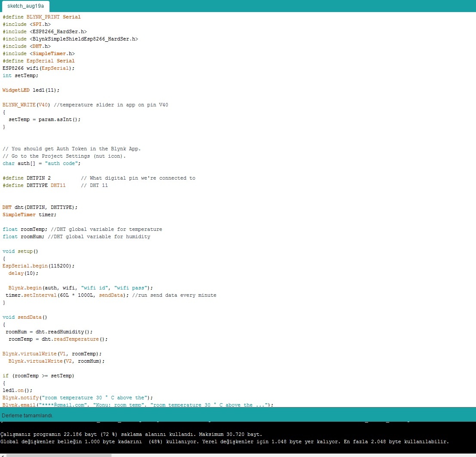Click the "Blynk.virtualWrite(V2, roomHum);" line
476x457 pixels.
tap(56, 361)
